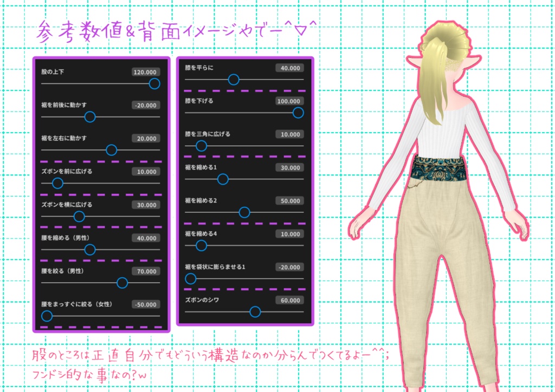
Task: Click the ズボンのシワ slider handle
Action: (255, 312)
